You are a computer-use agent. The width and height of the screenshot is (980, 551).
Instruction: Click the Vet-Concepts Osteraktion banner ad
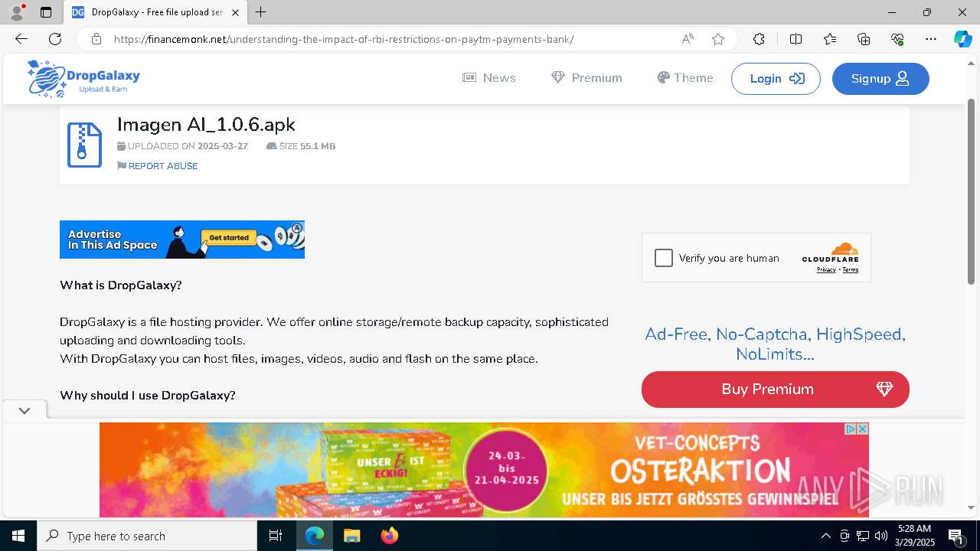(484, 470)
